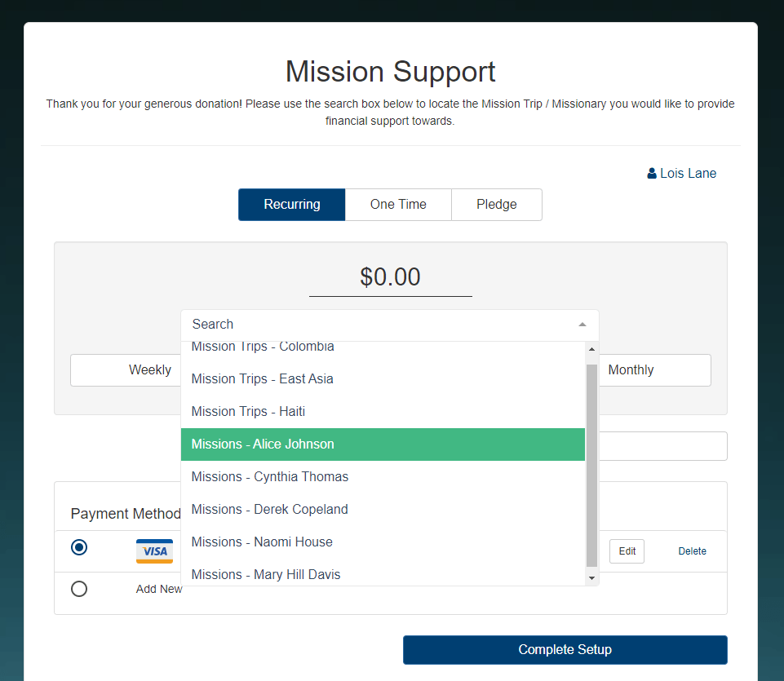Select the Add New payment radio button
784x681 pixels.
79,589
